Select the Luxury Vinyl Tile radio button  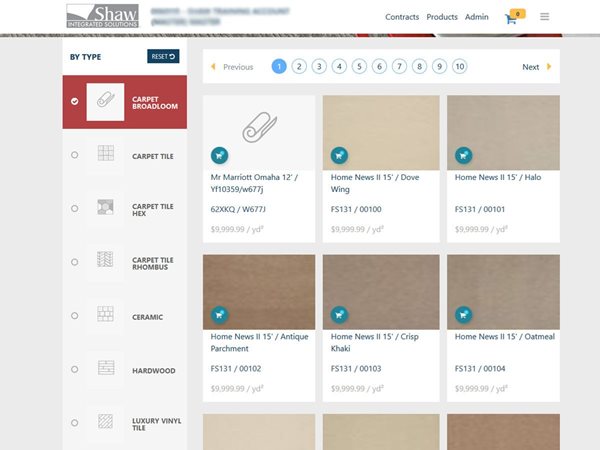coord(75,423)
